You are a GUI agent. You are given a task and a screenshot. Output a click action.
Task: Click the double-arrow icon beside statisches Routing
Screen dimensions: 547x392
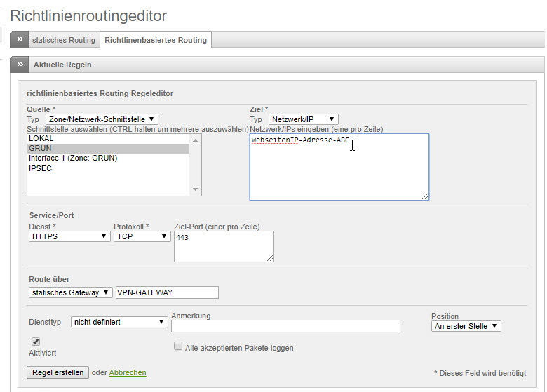(20, 40)
